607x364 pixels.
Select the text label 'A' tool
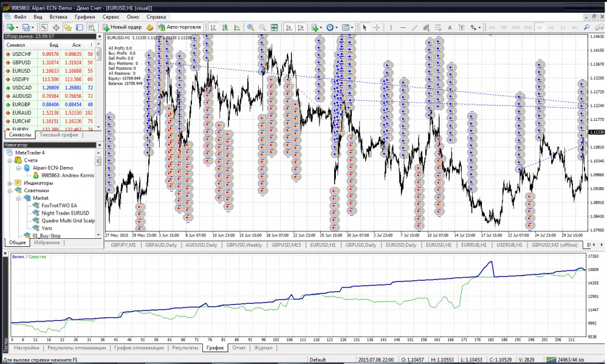449,27
